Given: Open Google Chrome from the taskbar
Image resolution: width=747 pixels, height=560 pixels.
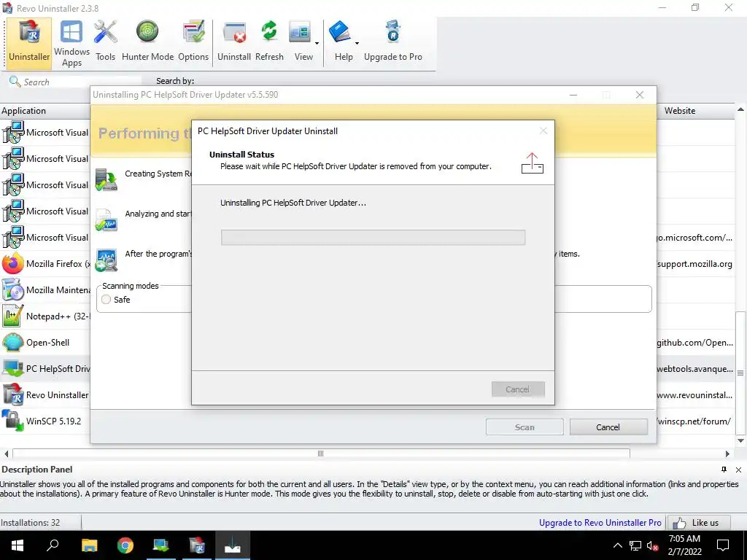Looking at the screenshot, I should click(125, 545).
